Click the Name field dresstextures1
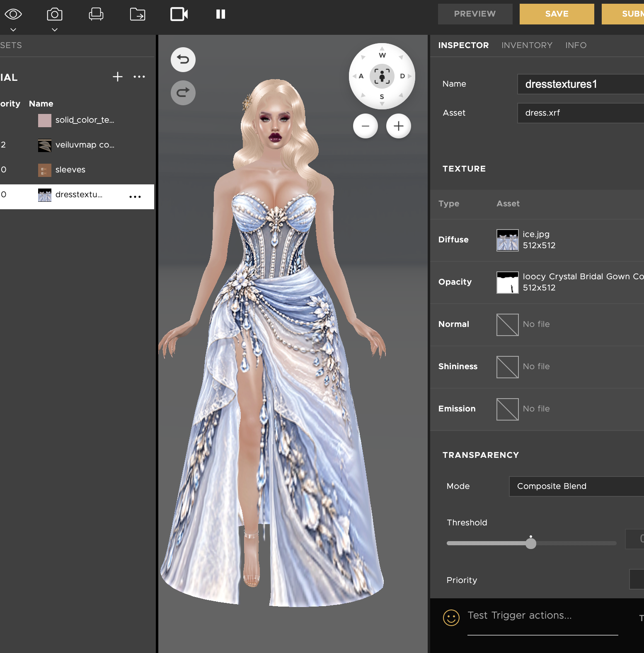Screen dimensions: 644x653 click(581, 84)
